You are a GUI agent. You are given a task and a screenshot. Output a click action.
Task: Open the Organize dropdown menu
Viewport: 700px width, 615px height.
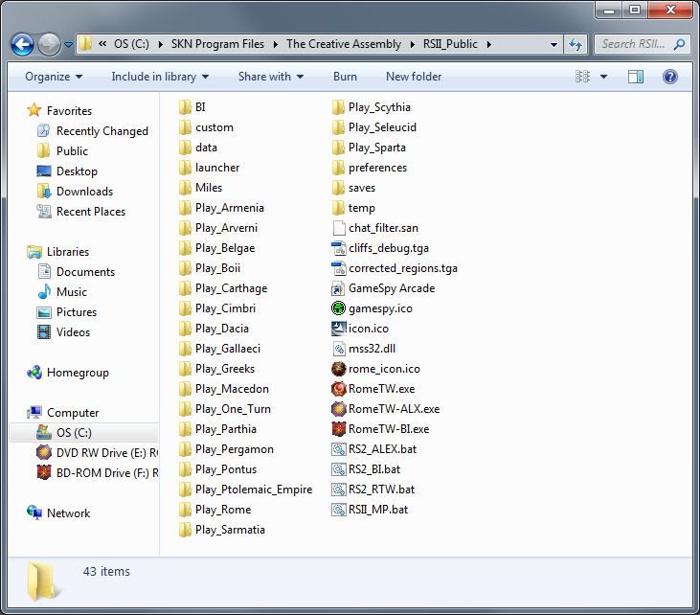(54, 77)
